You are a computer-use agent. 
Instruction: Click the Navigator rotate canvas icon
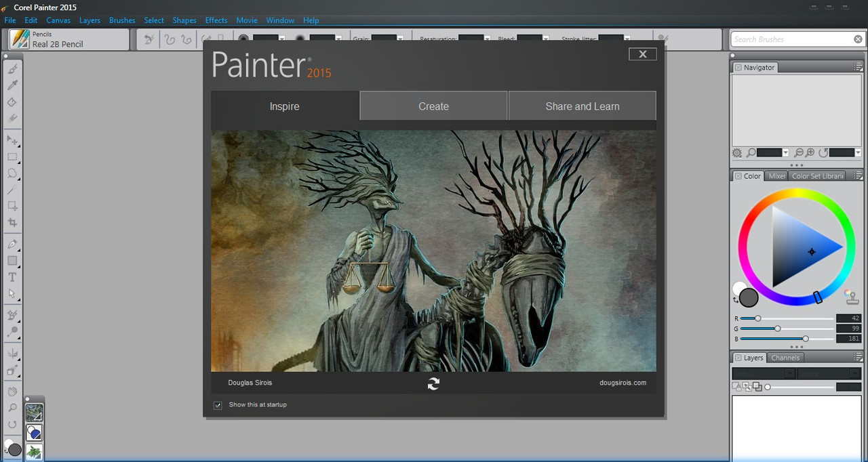(823, 153)
